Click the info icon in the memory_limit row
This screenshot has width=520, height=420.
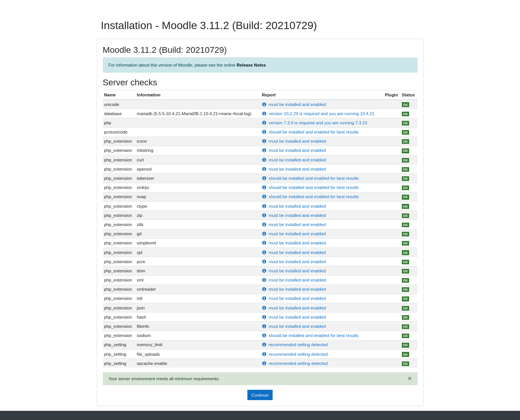pyautogui.click(x=264, y=345)
